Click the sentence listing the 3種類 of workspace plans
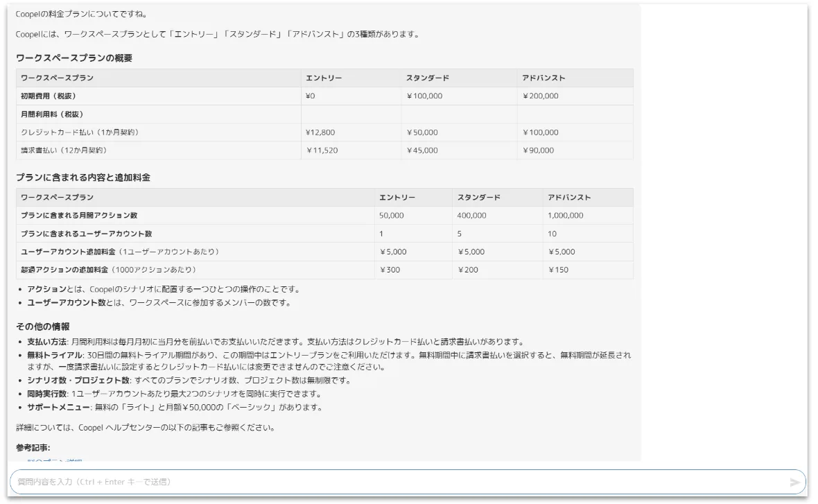 tap(218, 34)
